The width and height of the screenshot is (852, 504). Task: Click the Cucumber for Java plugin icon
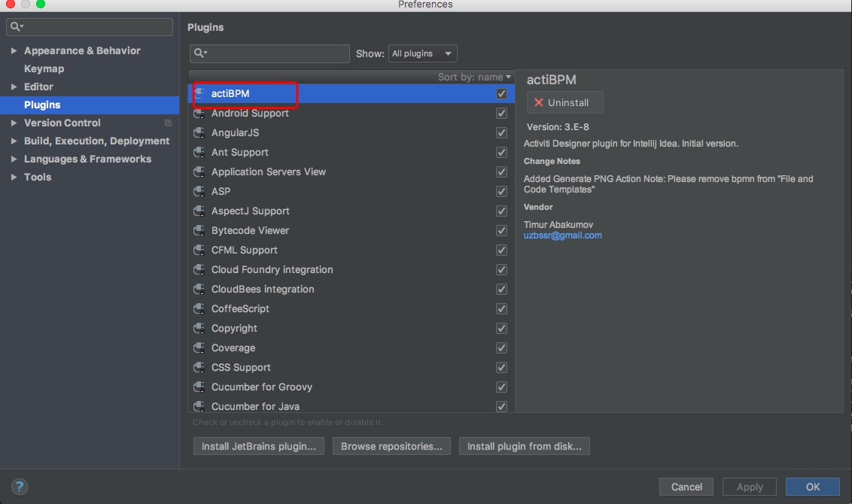click(x=199, y=406)
